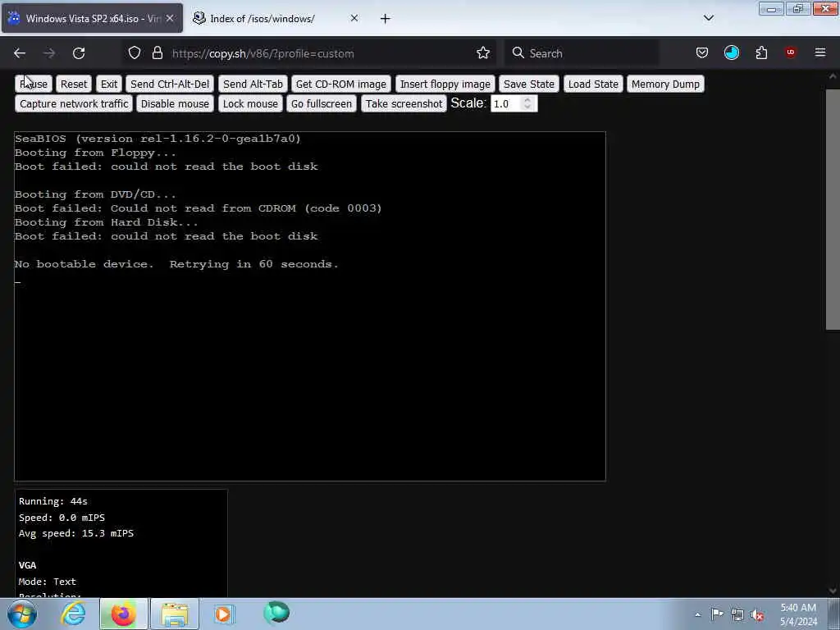Open Save to Pocket icon

[x=702, y=53]
